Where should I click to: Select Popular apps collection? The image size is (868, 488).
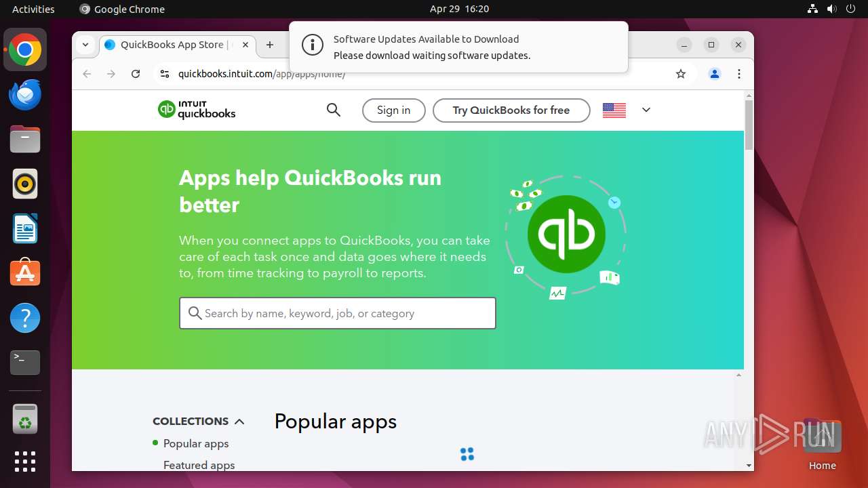tap(196, 443)
